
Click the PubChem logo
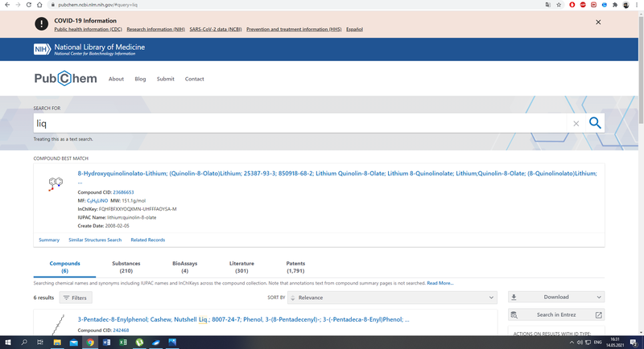coord(65,79)
